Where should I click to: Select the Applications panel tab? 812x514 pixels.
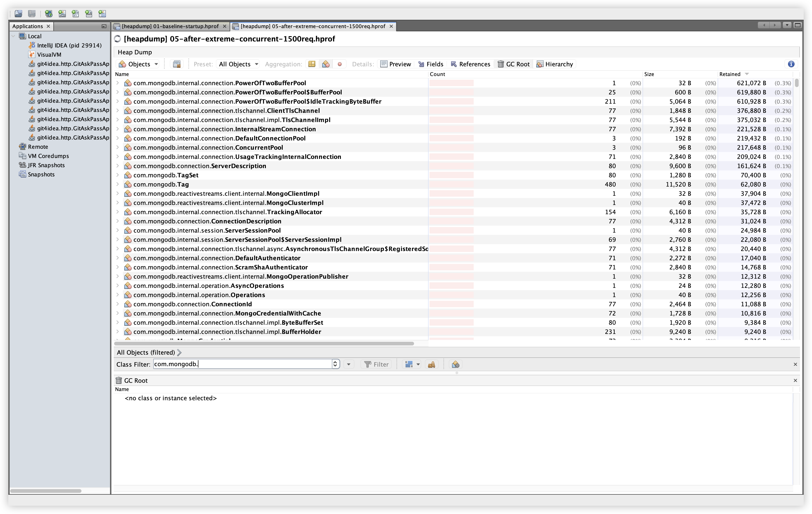[x=28, y=26]
